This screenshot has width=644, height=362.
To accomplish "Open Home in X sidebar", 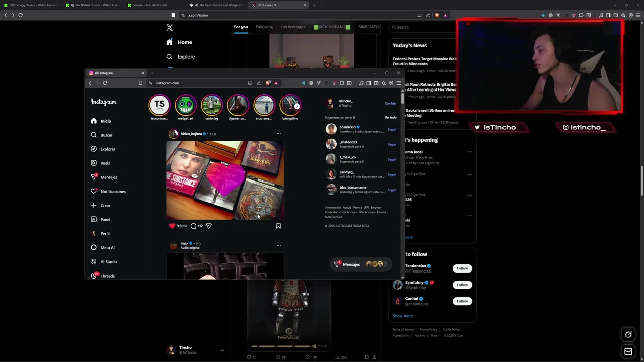I will [x=179, y=42].
